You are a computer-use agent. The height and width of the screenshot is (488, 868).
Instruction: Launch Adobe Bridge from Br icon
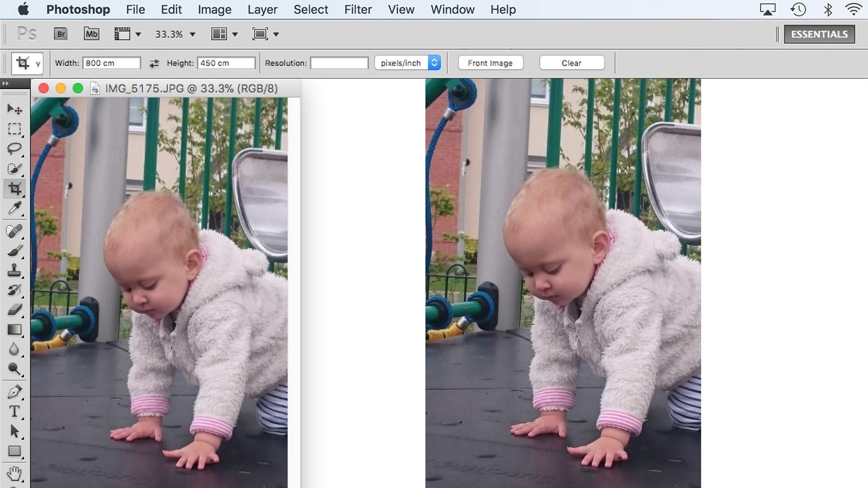coord(61,34)
